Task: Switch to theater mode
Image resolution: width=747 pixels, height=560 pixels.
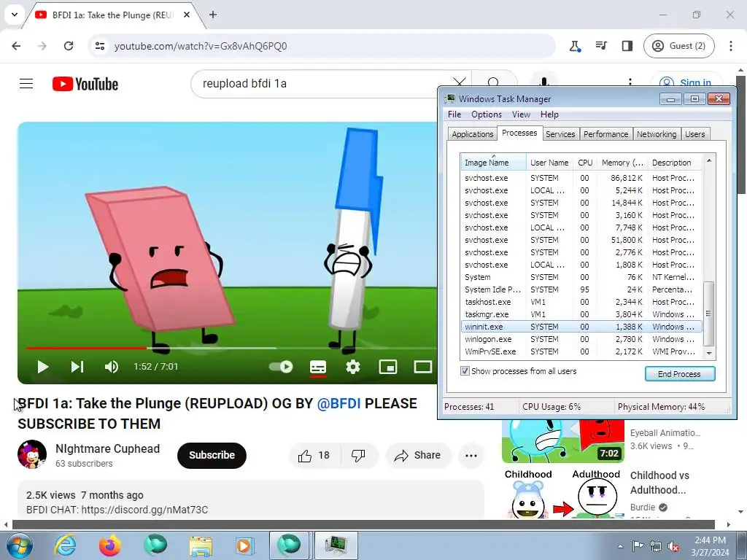Action: [x=422, y=367]
